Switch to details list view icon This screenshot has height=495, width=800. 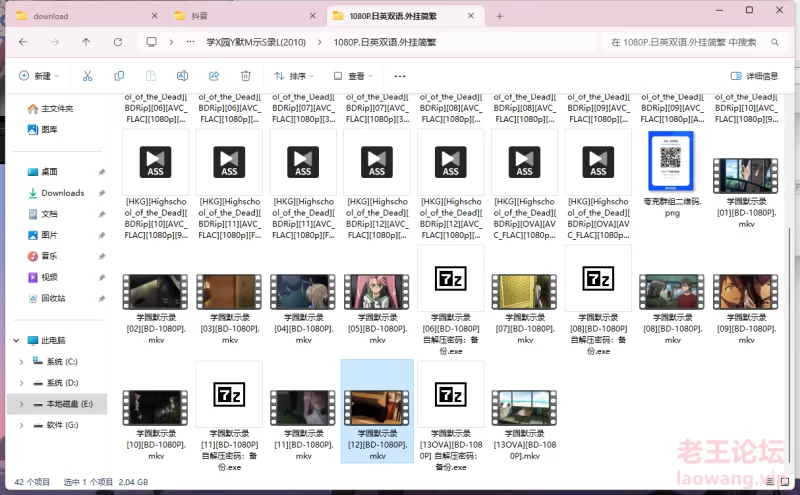pos(770,481)
